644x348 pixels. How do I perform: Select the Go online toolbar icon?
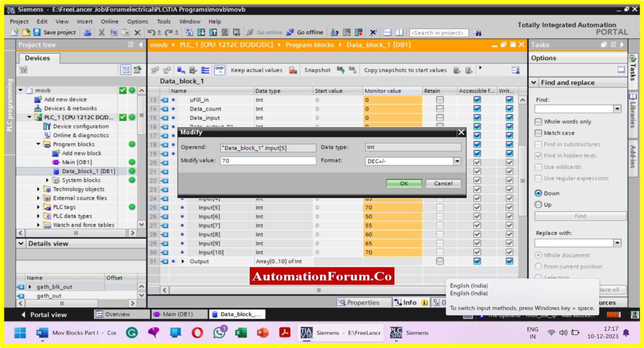[250, 32]
